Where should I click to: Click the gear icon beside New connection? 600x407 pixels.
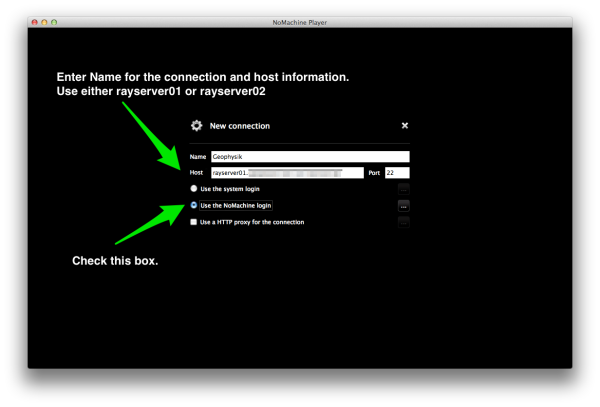[197, 126]
